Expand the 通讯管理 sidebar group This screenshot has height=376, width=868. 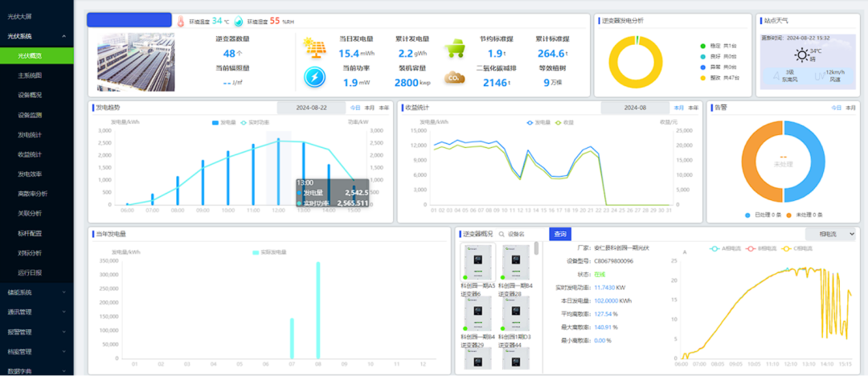tap(36, 312)
